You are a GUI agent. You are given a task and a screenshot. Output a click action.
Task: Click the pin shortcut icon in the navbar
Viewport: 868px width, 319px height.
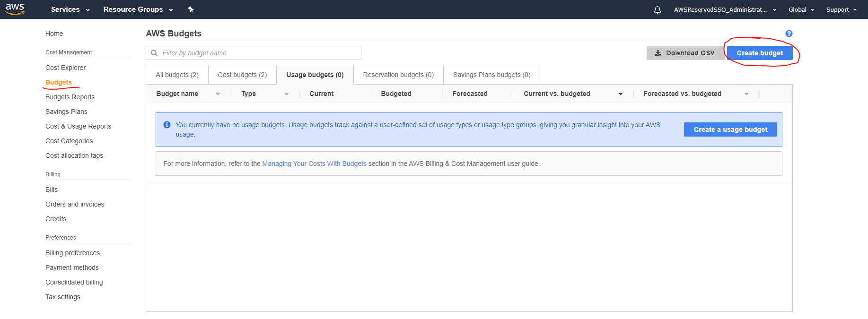[191, 9]
